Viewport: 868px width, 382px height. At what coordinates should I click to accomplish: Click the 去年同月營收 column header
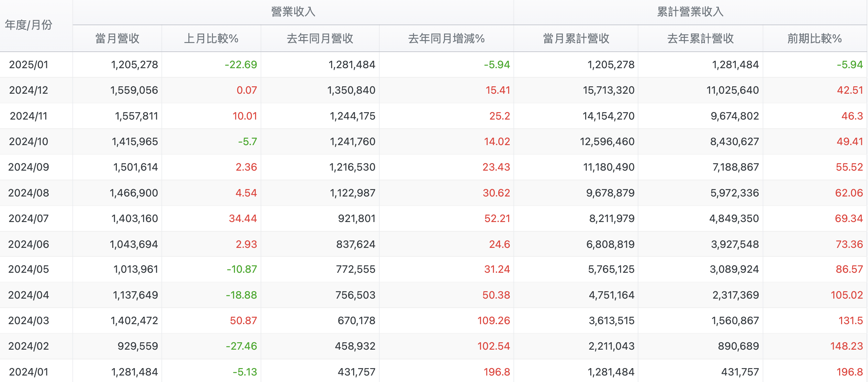coord(320,38)
